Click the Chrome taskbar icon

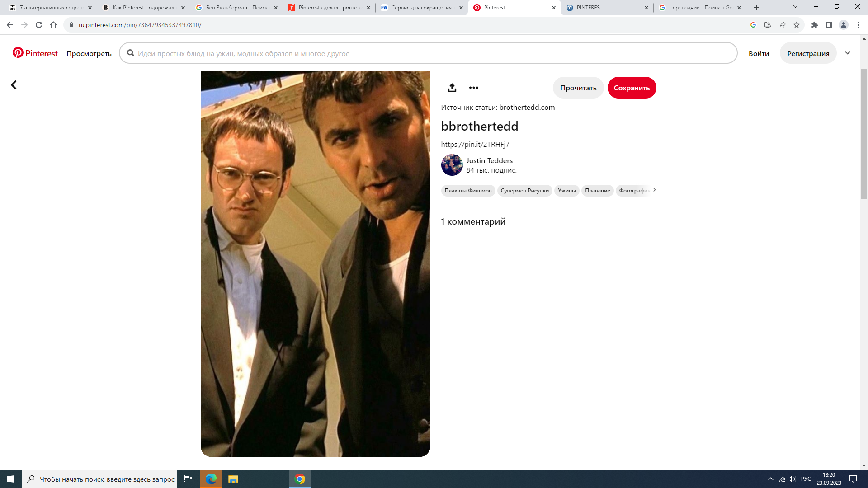[300, 479]
